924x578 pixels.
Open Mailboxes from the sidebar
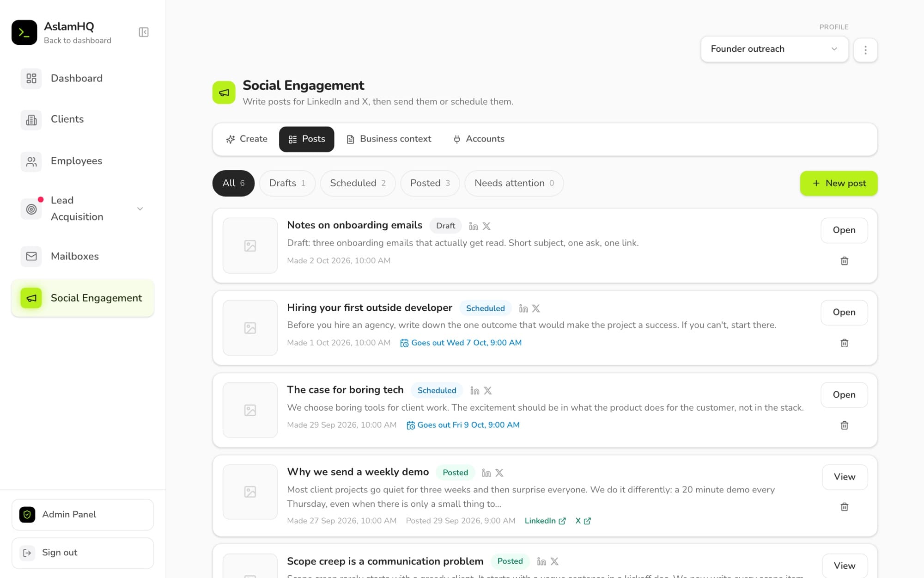point(83,257)
